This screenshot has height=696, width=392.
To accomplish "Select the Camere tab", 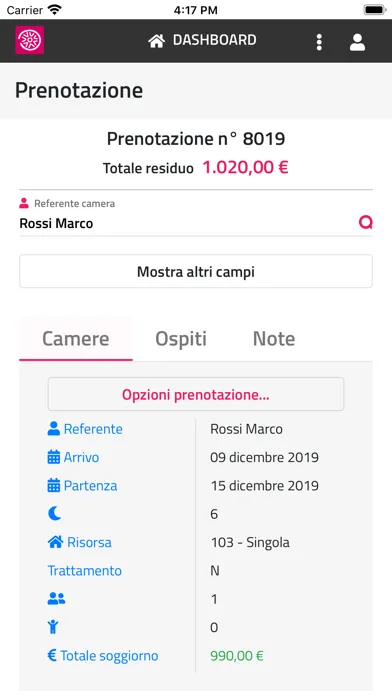I will pyautogui.click(x=76, y=339).
